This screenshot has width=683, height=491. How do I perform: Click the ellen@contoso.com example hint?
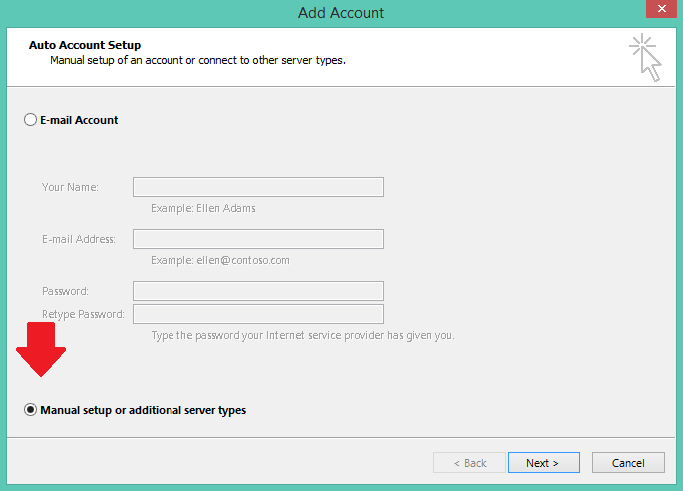pyautogui.click(x=243, y=260)
